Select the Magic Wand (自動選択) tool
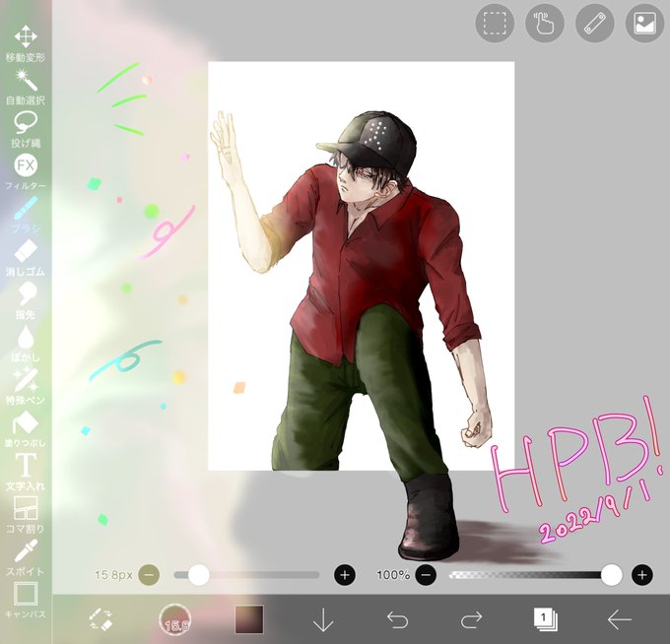670x644 pixels. (26, 87)
